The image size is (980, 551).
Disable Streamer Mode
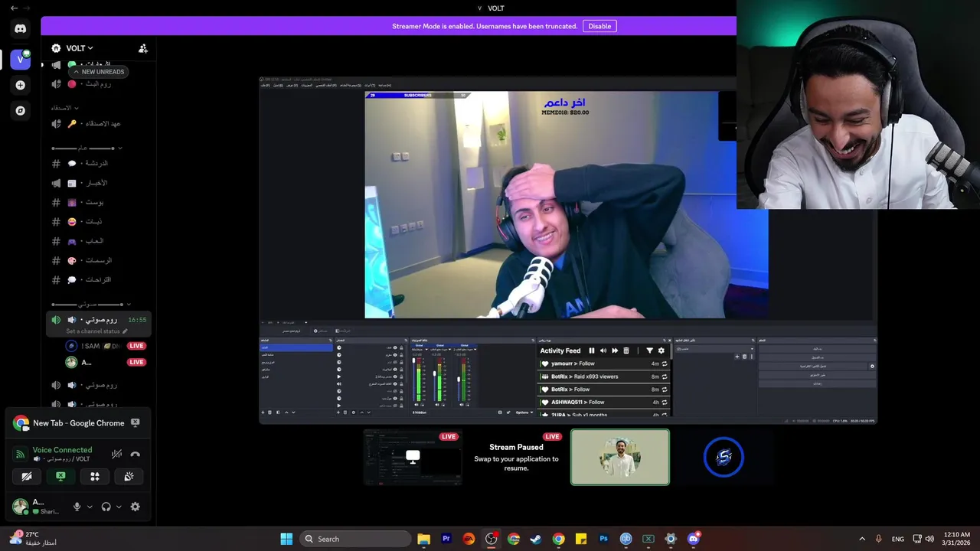coord(599,26)
